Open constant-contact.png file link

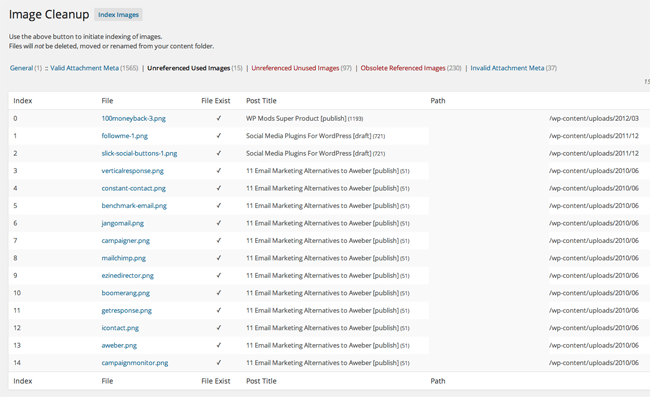[133, 188]
